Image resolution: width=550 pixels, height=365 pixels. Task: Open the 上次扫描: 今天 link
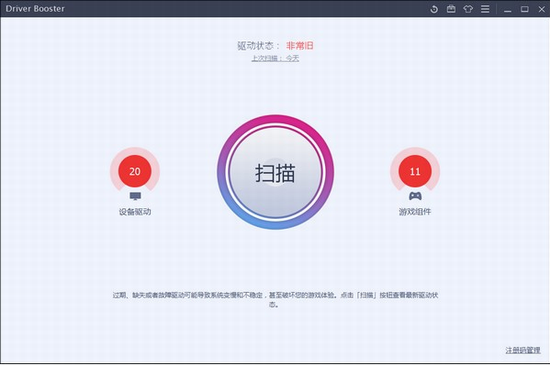(x=275, y=58)
